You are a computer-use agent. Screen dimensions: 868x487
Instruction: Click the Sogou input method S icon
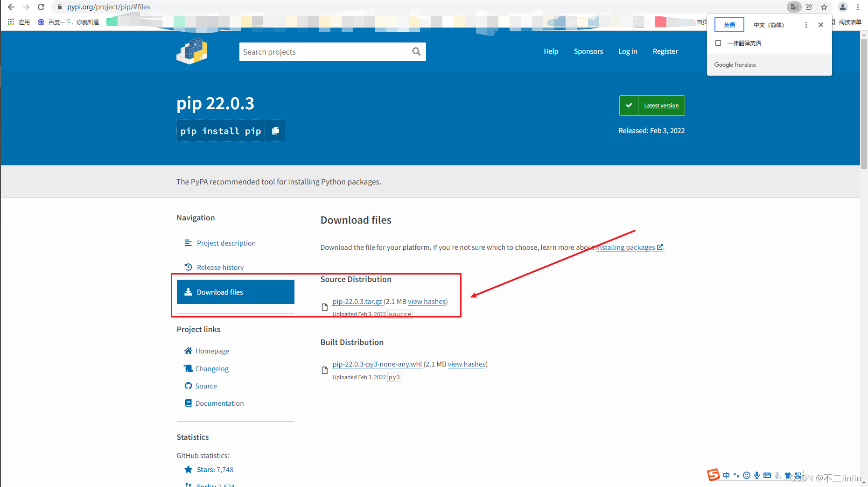(713, 475)
